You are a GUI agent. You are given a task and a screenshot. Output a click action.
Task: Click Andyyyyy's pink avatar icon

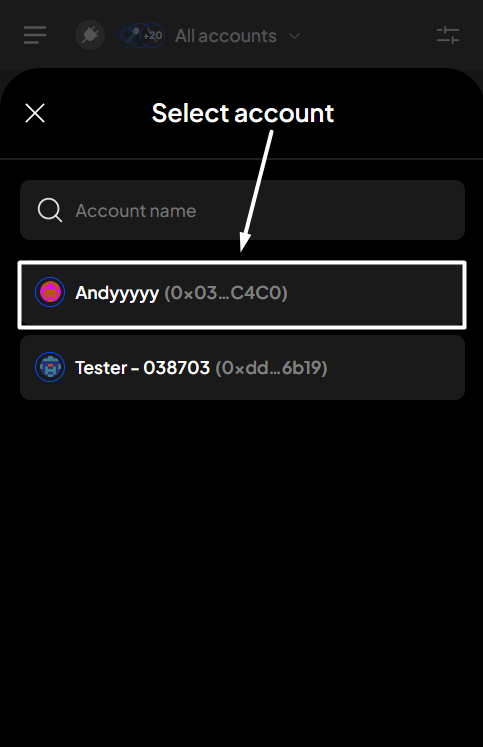pyautogui.click(x=50, y=292)
